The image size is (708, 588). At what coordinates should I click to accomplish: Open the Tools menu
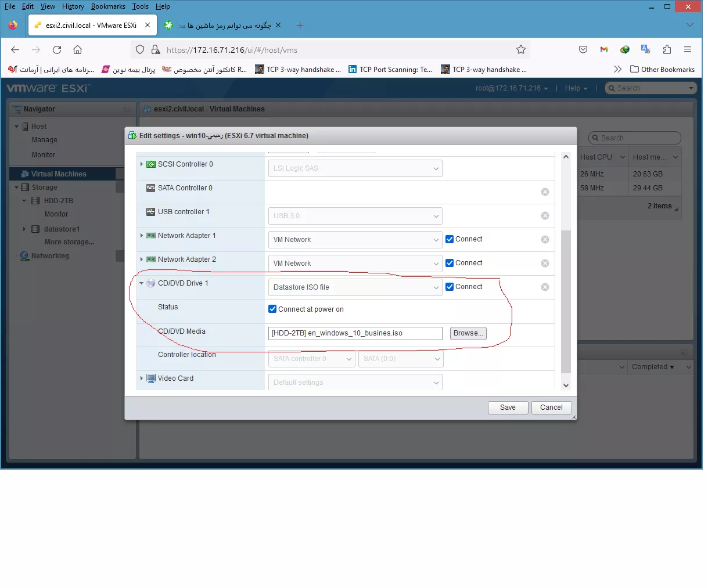click(141, 6)
